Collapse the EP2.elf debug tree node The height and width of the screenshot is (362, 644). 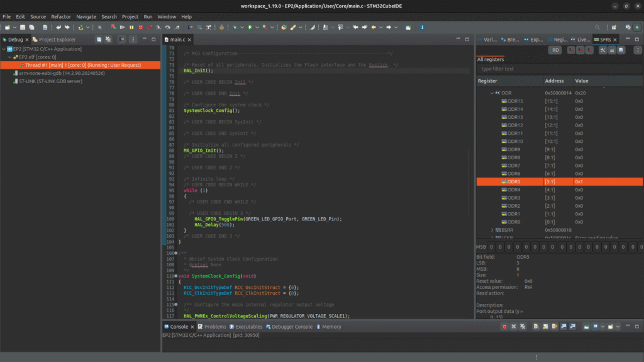click(x=9, y=57)
